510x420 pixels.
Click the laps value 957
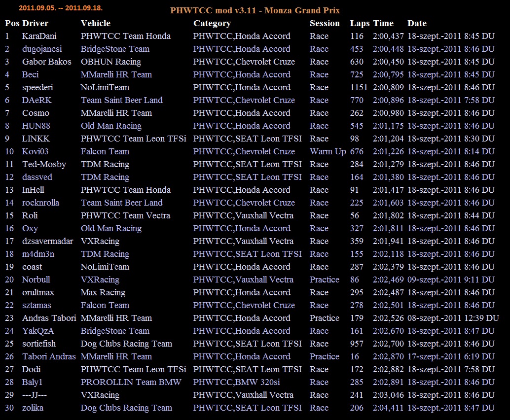tap(357, 344)
